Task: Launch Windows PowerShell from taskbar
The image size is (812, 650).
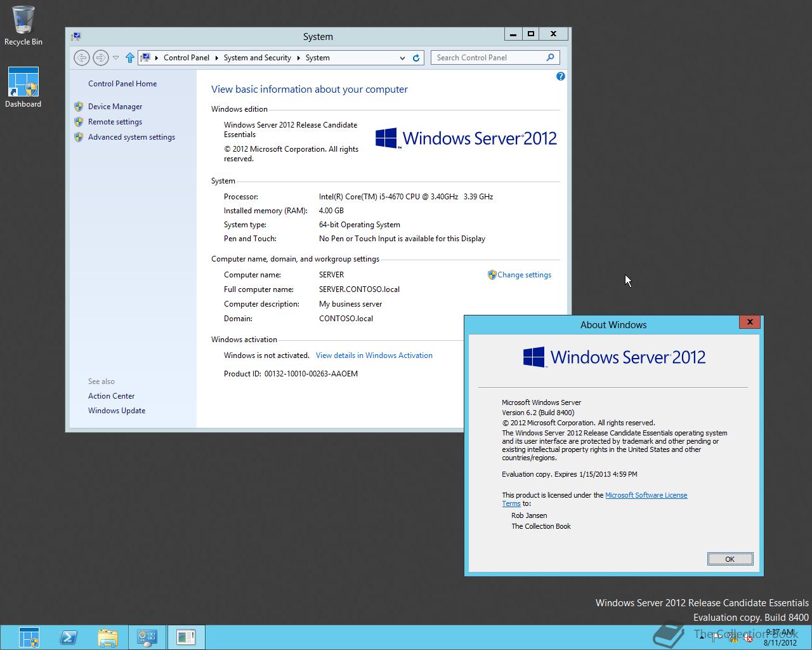Action: coord(69,637)
